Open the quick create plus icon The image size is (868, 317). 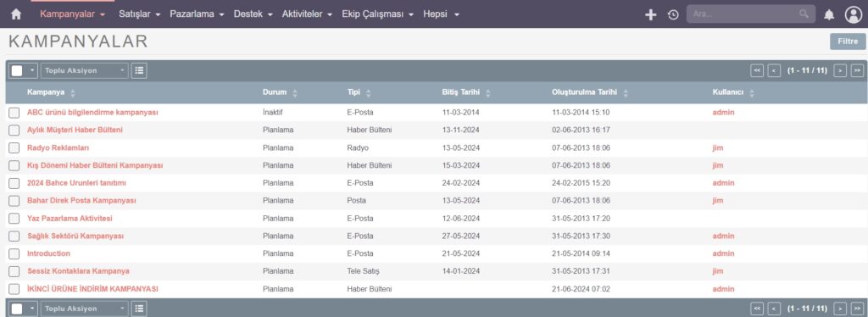tap(651, 15)
